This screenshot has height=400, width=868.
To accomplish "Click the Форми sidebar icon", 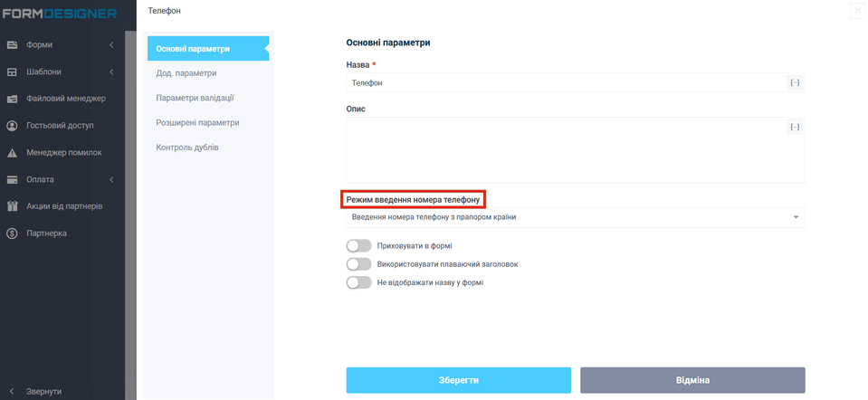I will (13, 45).
